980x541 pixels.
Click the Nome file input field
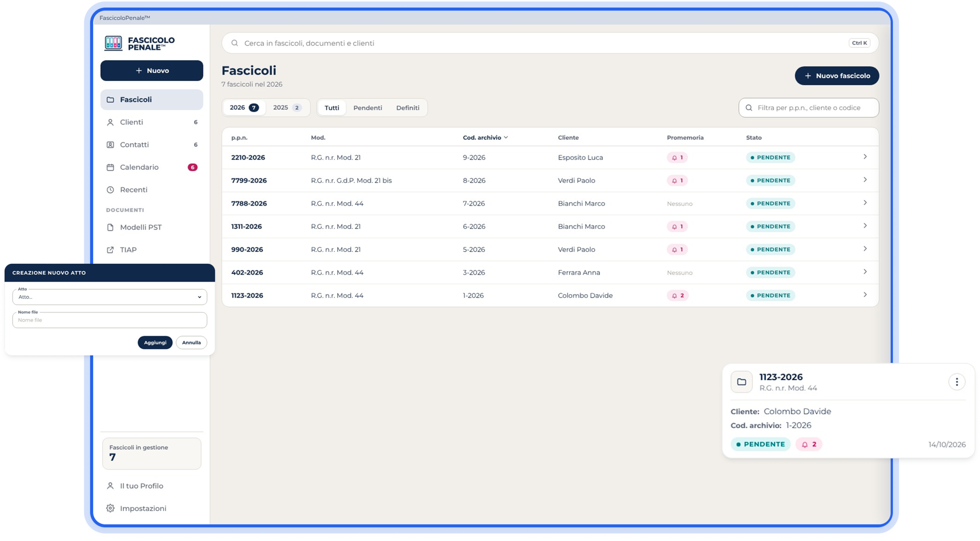(x=110, y=320)
